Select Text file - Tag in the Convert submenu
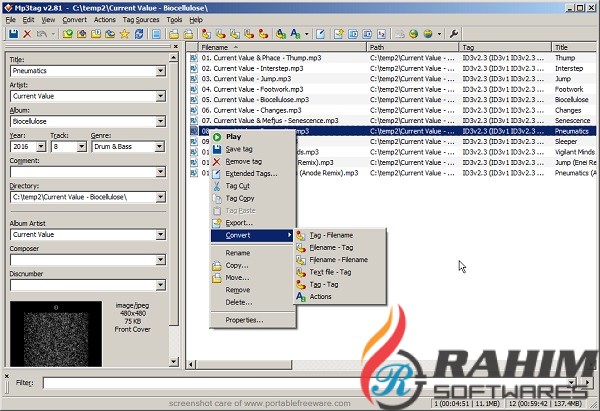Viewport: 600px width, 411px height. tap(340, 272)
